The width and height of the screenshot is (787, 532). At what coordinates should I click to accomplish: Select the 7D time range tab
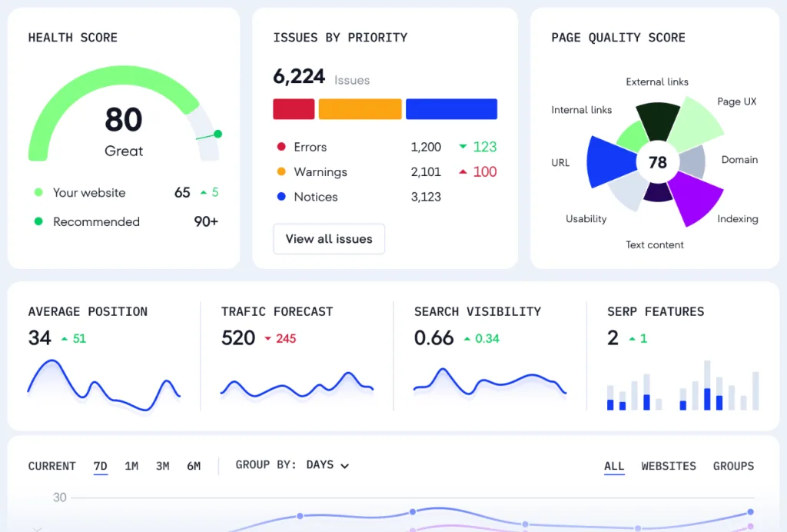click(101, 466)
